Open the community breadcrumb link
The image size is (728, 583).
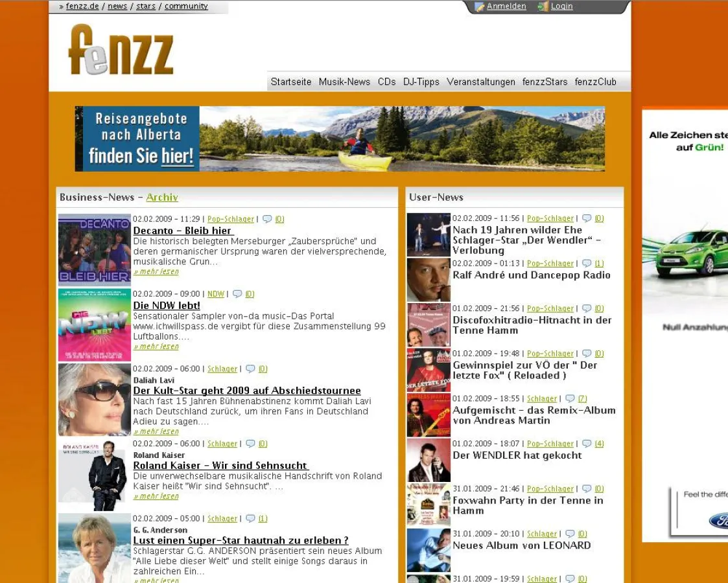pyautogui.click(x=186, y=6)
